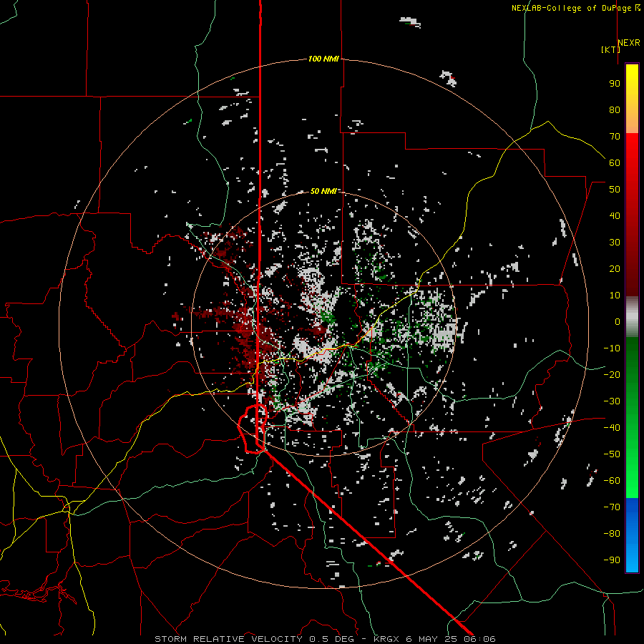Screen dimensions: 644x644
Task: Select the 90 value on the velocity scale
Action: tap(615, 84)
